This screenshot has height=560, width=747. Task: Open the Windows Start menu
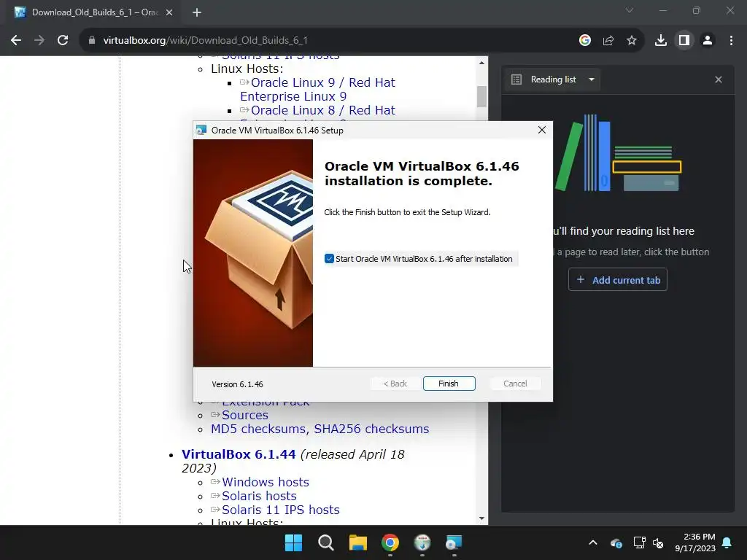point(293,542)
